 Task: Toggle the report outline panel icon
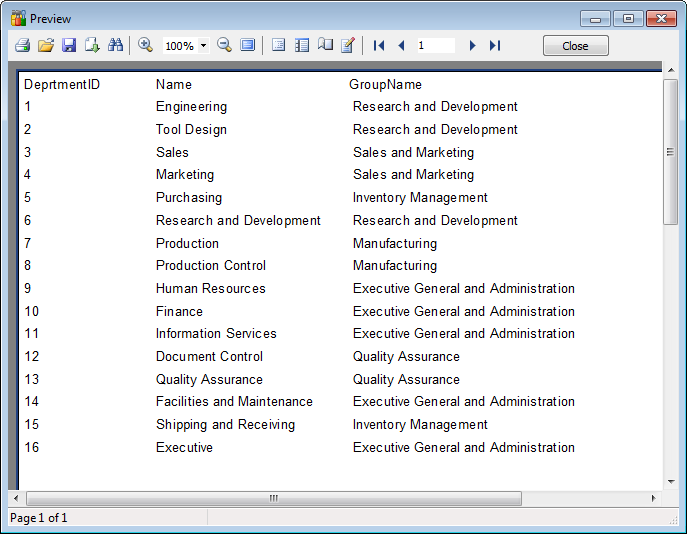coord(279,45)
